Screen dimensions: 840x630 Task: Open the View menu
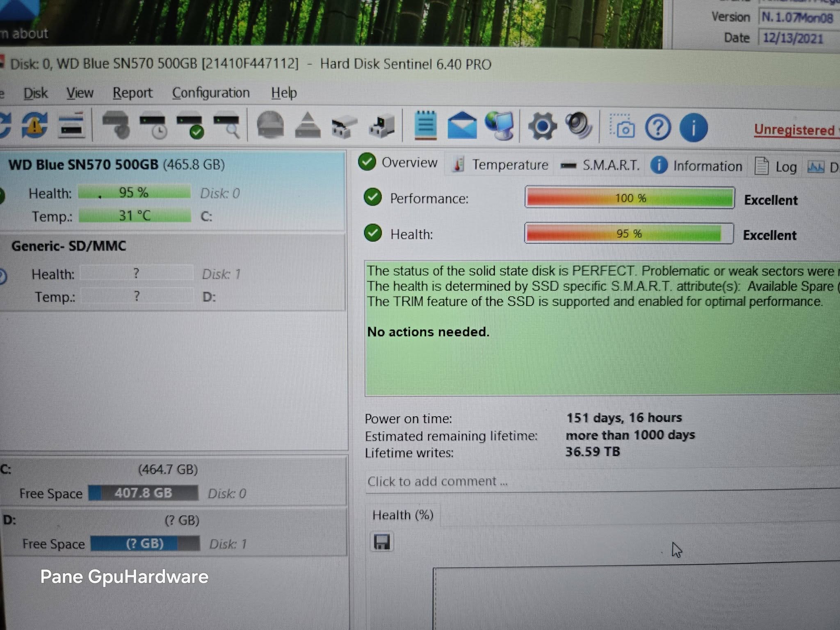coord(80,93)
